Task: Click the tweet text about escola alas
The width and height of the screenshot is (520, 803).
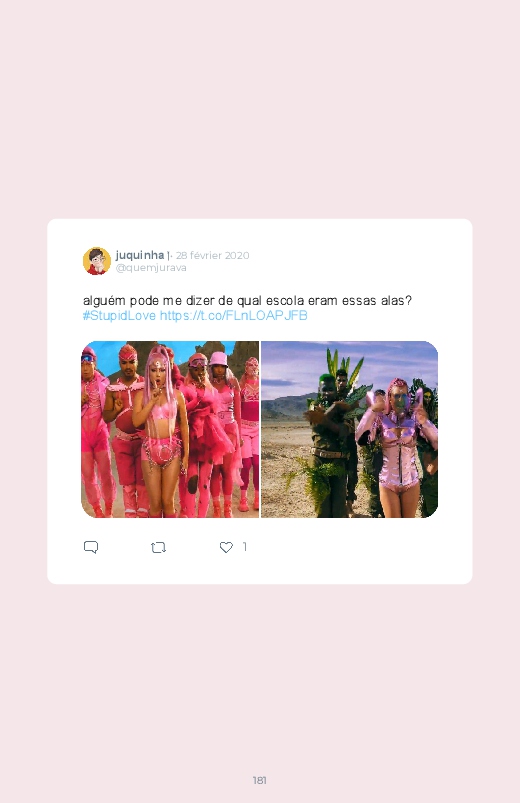Action: (x=247, y=301)
